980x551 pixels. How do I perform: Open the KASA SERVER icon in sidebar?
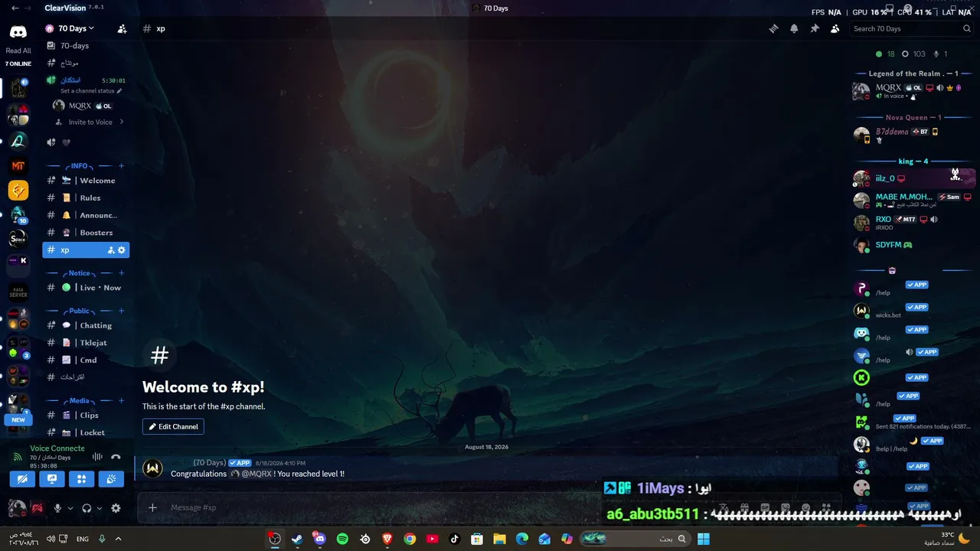(x=18, y=292)
